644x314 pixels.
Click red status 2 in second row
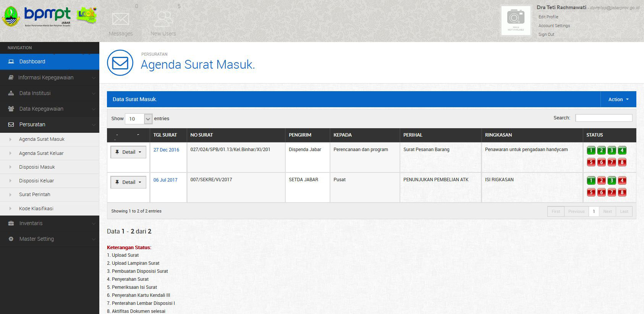tap(601, 180)
